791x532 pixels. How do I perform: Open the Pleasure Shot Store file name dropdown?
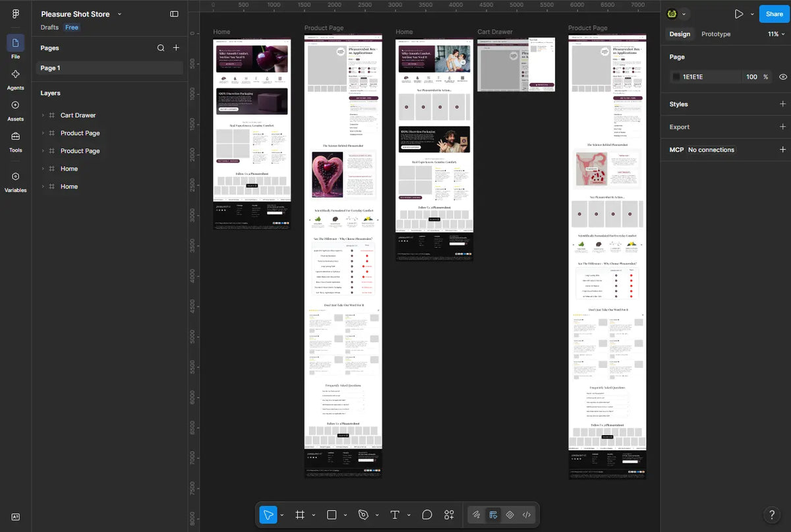pos(119,14)
